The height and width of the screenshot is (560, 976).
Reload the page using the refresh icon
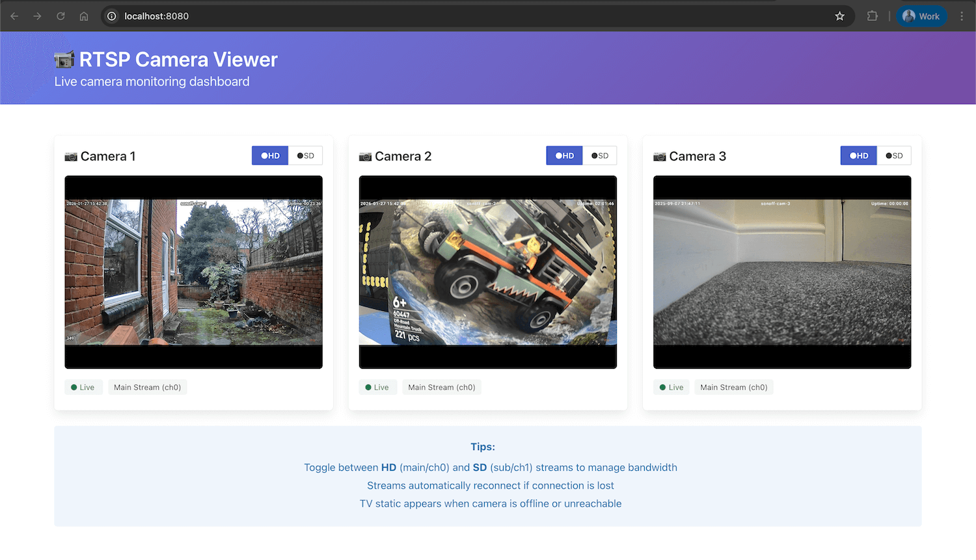[x=60, y=16]
